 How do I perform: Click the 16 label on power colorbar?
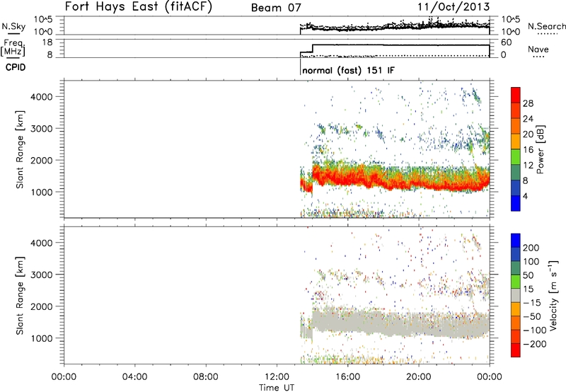(x=528, y=150)
